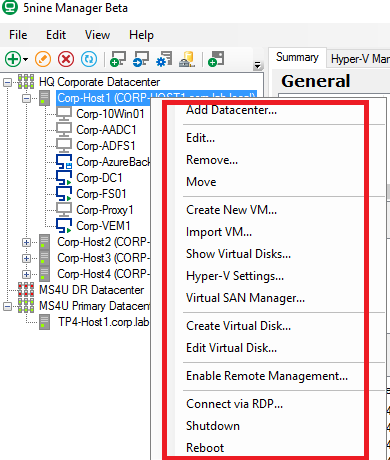This screenshot has height=460, width=390.
Task: Expand the Corp-Host3 tree node
Action: [x=26, y=258]
